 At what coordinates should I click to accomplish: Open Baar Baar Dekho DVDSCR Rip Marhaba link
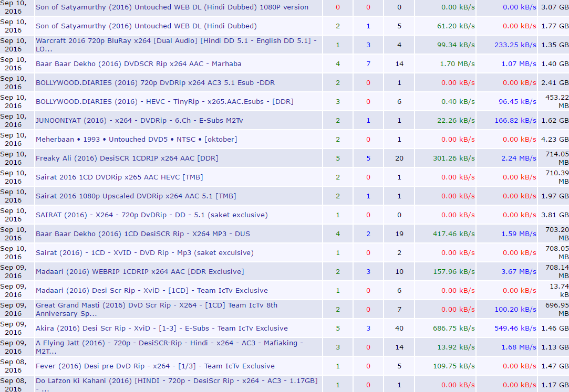coord(139,64)
